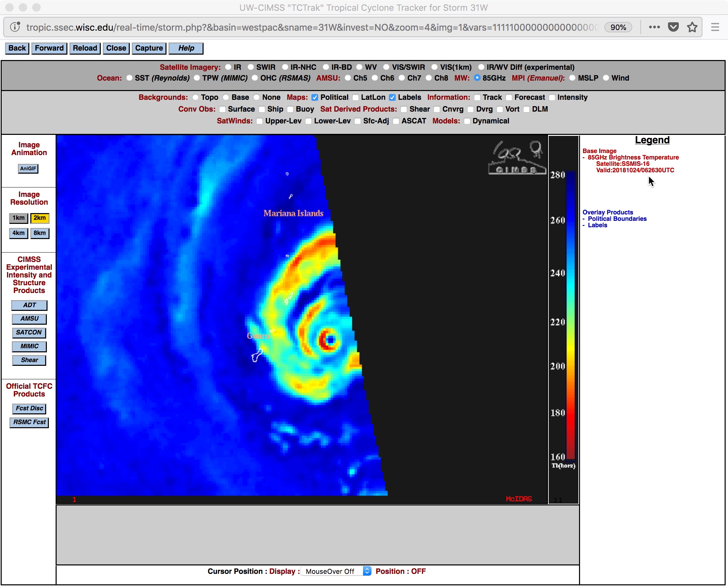728x586 pixels.
Task: Click the AniGIF animation button
Action: tap(28, 169)
